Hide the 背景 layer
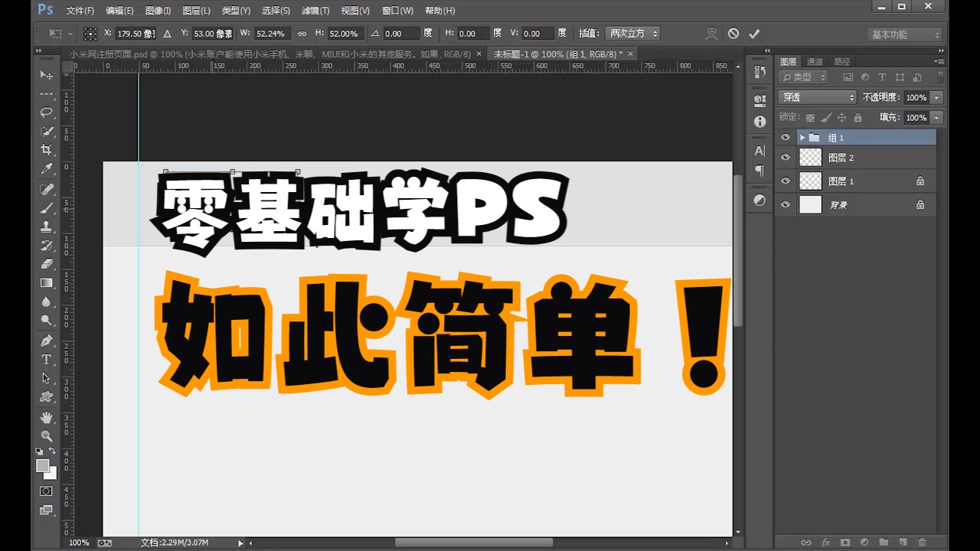This screenshot has width=980, height=551. 785,205
